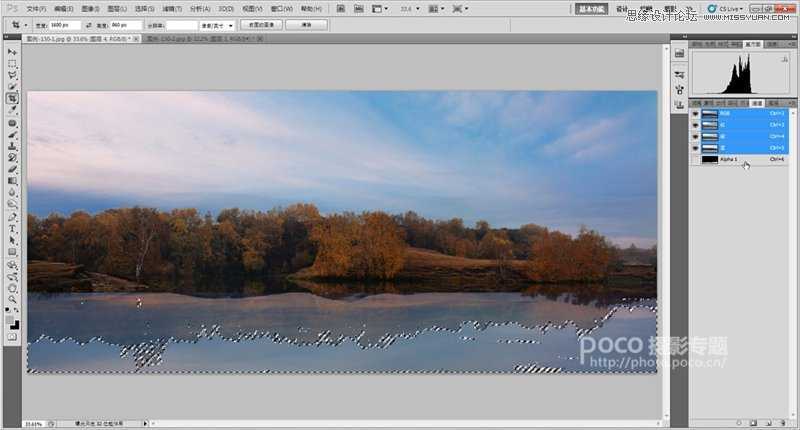Select the Pen tool
The image size is (800, 430).
(x=12, y=217)
